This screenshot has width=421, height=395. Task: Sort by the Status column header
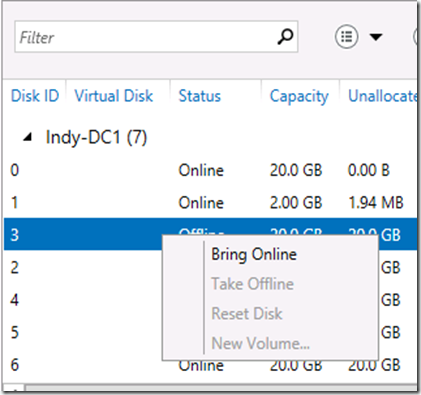(x=200, y=96)
